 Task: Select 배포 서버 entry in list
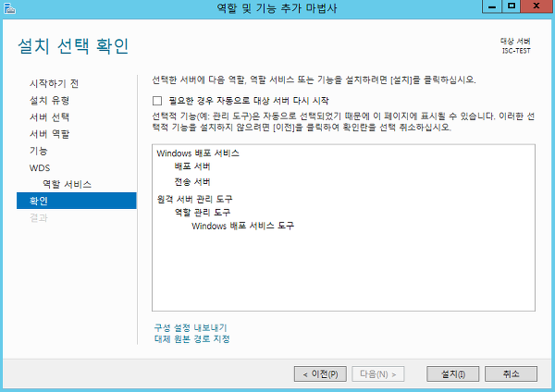click(192, 166)
